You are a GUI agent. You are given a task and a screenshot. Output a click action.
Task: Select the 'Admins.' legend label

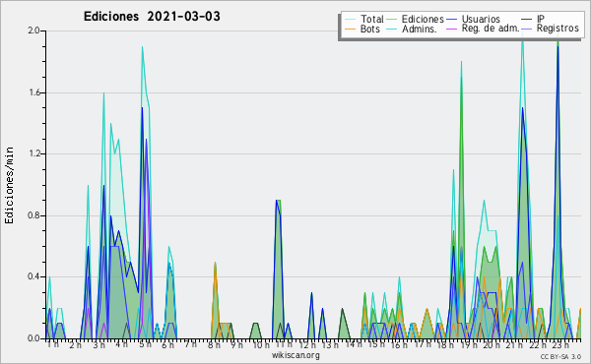click(420, 29)
